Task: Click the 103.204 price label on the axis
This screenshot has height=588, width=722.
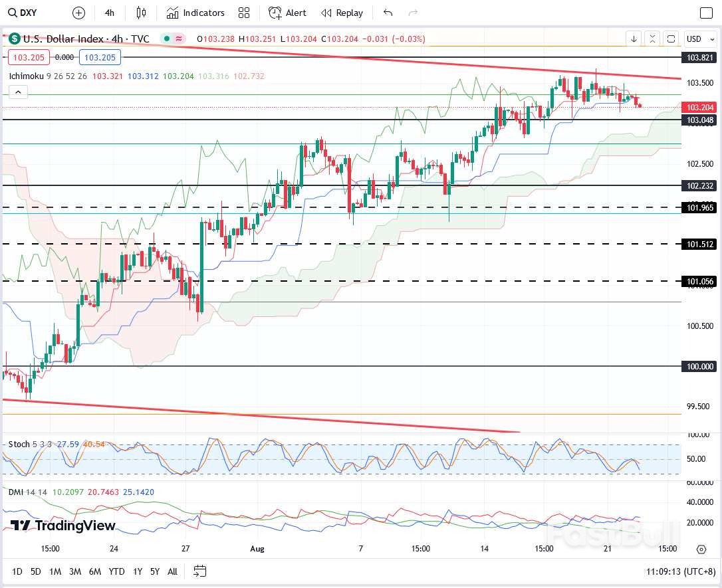Action: pos(699,107)
